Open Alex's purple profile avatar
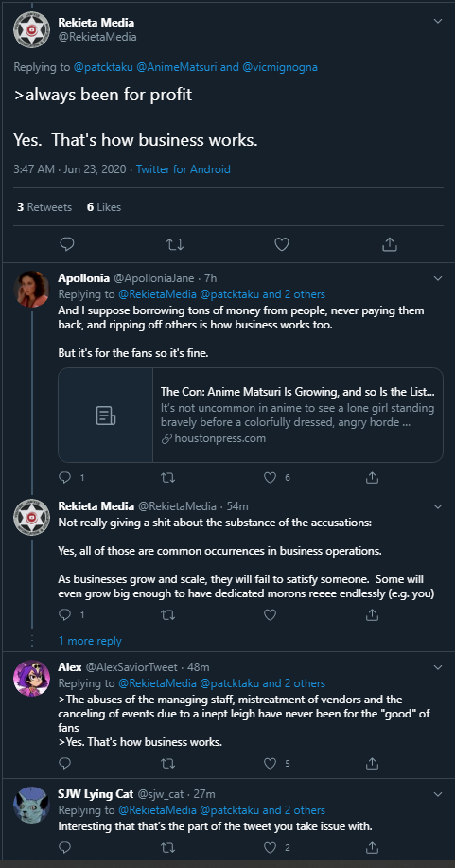Viewport: 455px width, 868px height. [x=31, y=678]
